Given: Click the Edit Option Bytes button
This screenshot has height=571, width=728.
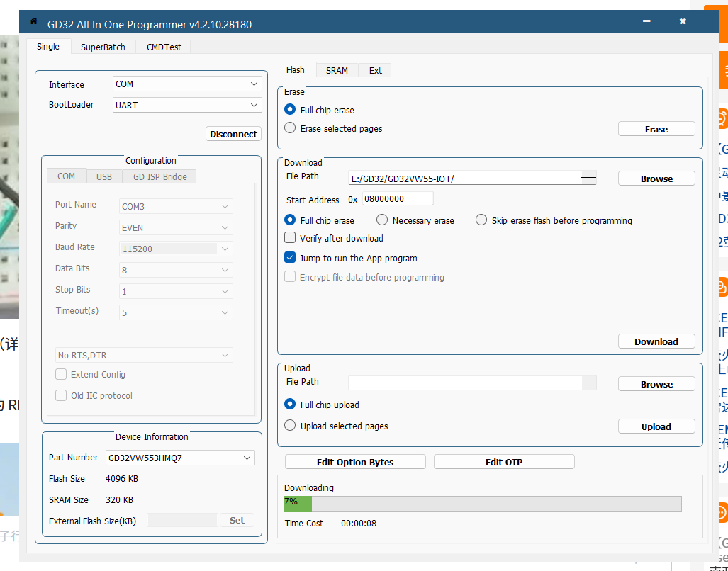Looking at the screenshot, I should (x=355, y=462).
